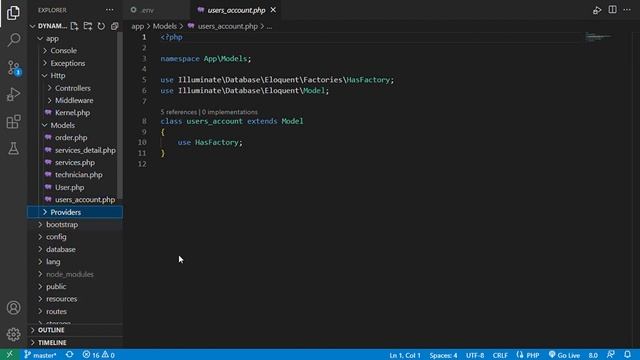Screen dimensions: 640x360
Task: Change indentation via Spaces: 4
Action: coord(443,355)
